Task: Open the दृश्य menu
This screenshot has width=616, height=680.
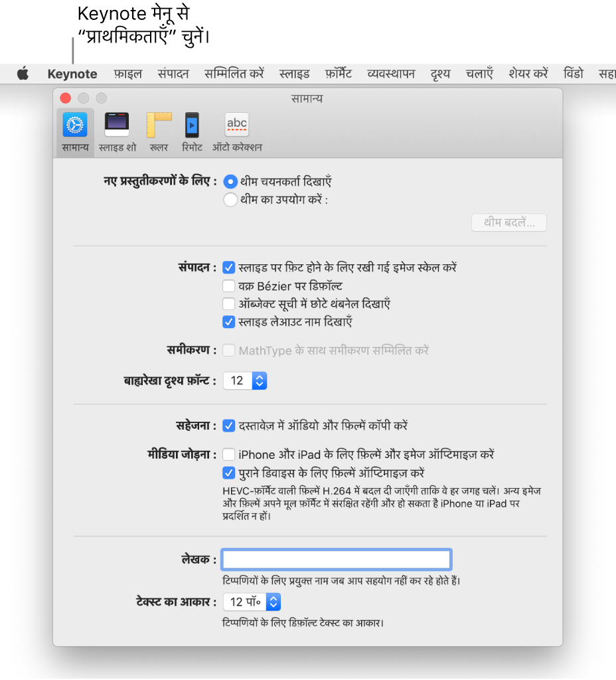Action: (x=441, y=74)
